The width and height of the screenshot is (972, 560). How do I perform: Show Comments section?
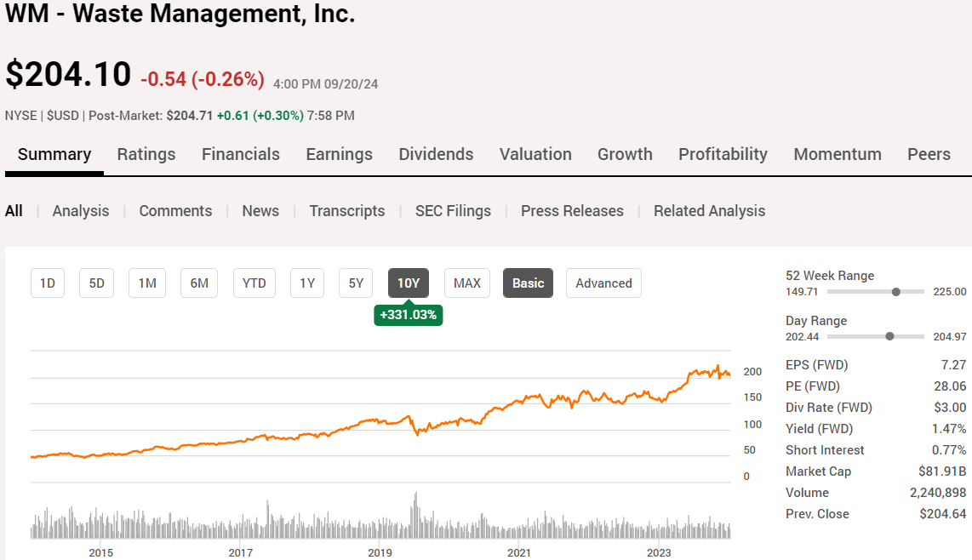[x=175, y=211]
